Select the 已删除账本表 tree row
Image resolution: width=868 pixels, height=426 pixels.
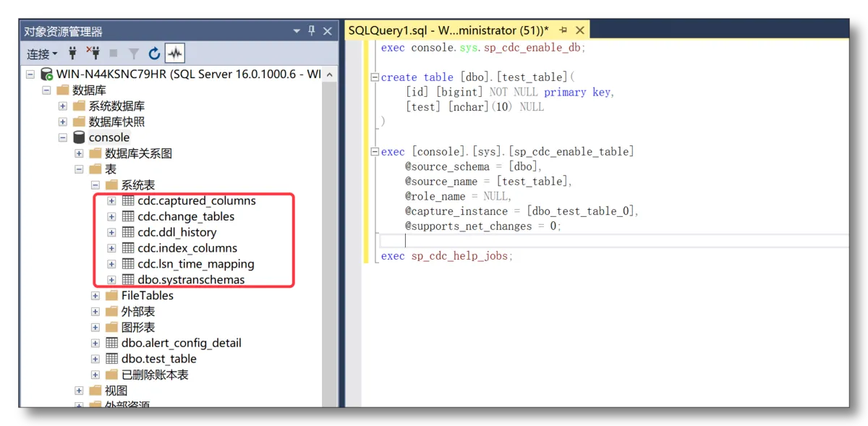[x=155, y=375]
